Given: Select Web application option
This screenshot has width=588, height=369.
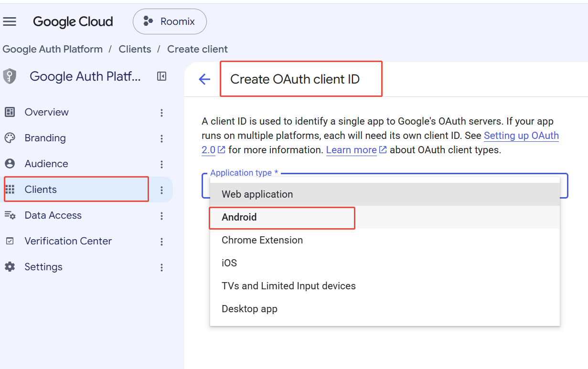Looking at the screenshot, I should [385, 194].
